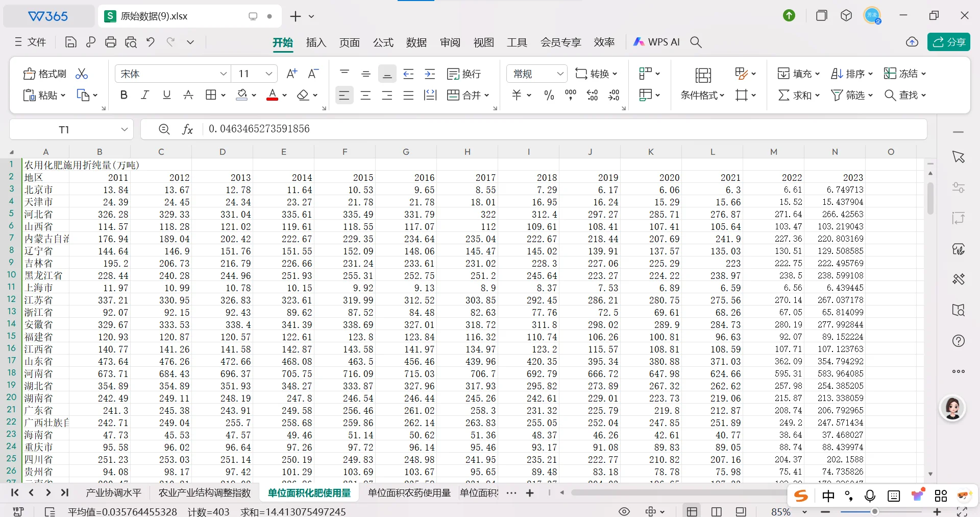Viewport: 980px width, 517px height.
Task: Click the Wrap Text (换行) button
Action: tap(464, 74)
